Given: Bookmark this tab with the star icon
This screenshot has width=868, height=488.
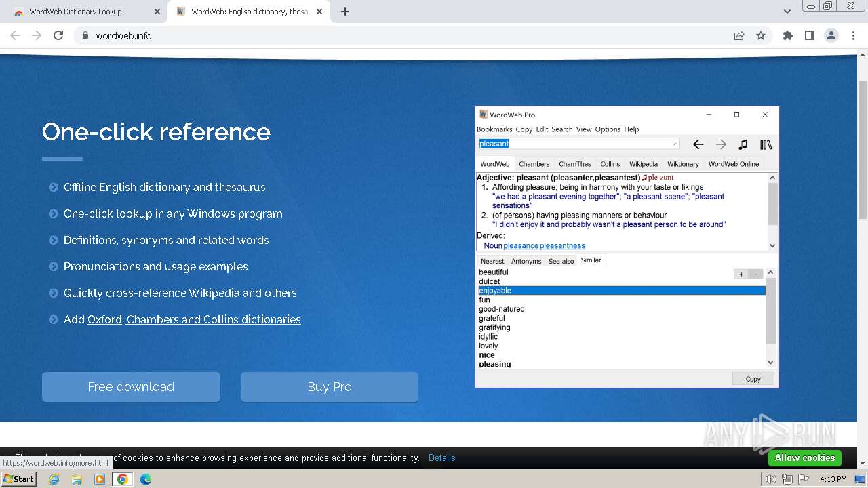Looking at the screenshot, I should [761, 35].
